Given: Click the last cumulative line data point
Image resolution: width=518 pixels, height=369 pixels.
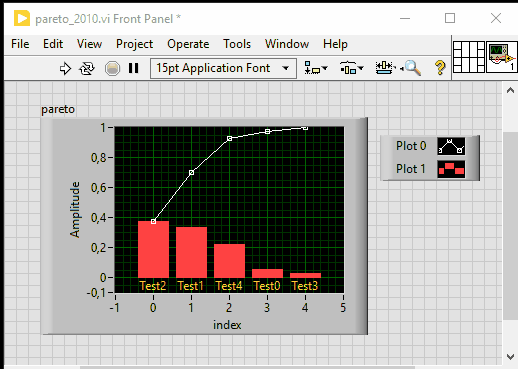Looking at the screenshot, I should pos(305,128).
